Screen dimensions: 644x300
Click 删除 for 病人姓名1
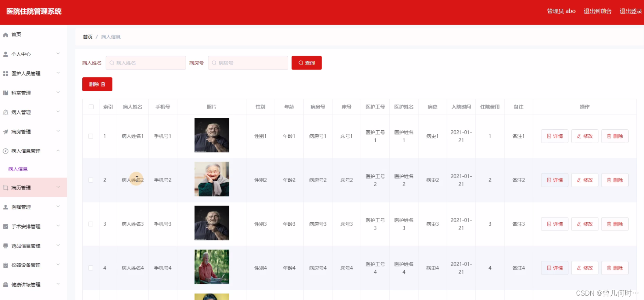[x=615, y=136]
